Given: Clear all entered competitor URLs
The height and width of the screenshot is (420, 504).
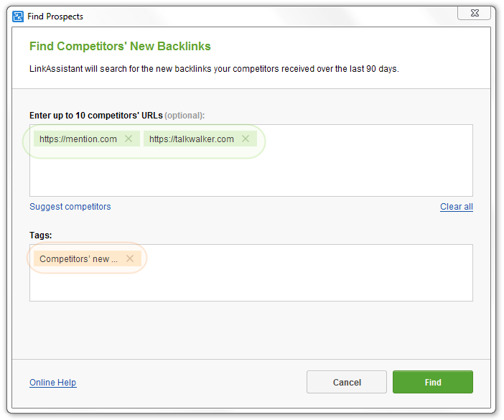Looking at the screenshot, I should 457,207.
